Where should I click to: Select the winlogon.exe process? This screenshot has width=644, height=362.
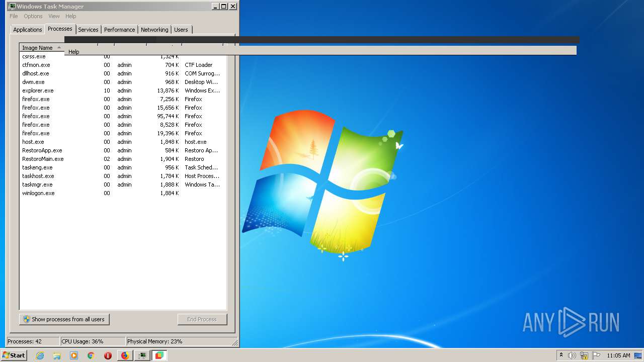point(123,193)
